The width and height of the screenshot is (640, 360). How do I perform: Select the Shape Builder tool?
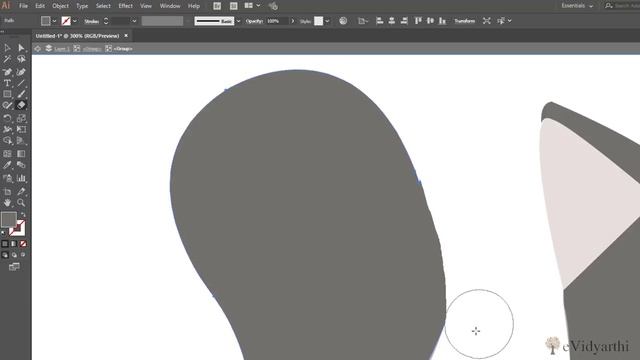click(x=7, y=141)
